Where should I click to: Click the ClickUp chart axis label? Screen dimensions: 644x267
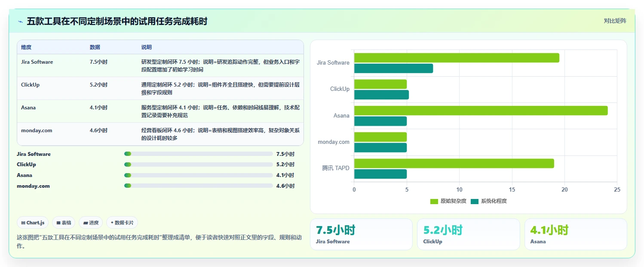point(340,89)
